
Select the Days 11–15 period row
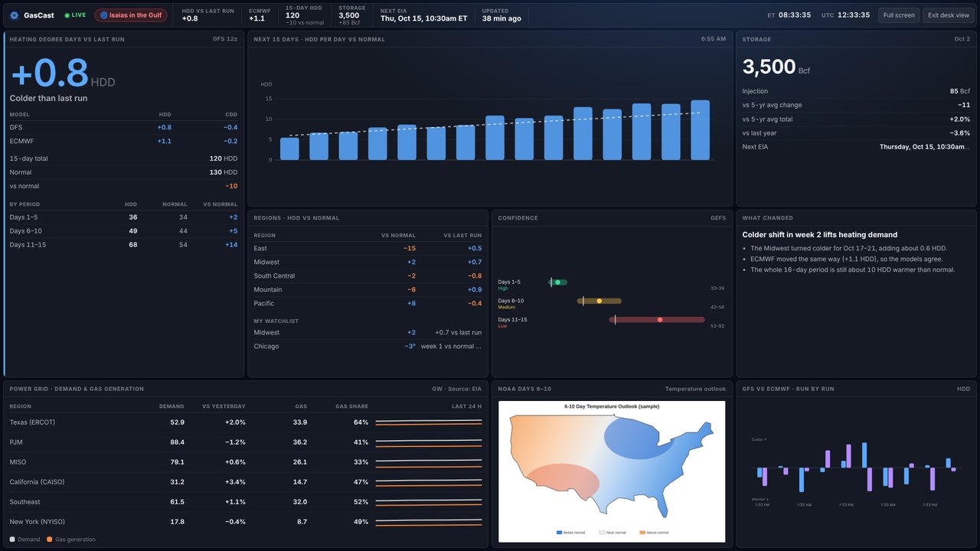pos(123,245)
